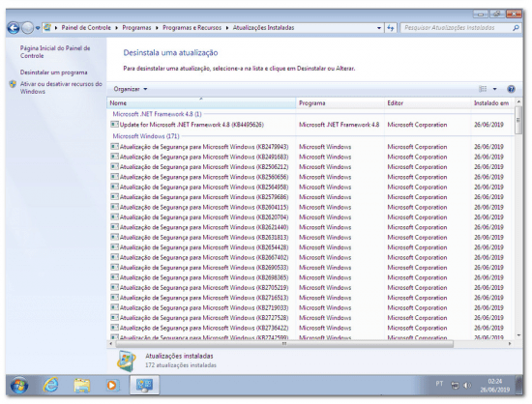Click Microsoft .NET Framework 4.8 in Programa column
Screen dimensions: 532x404
click(339, 125)
